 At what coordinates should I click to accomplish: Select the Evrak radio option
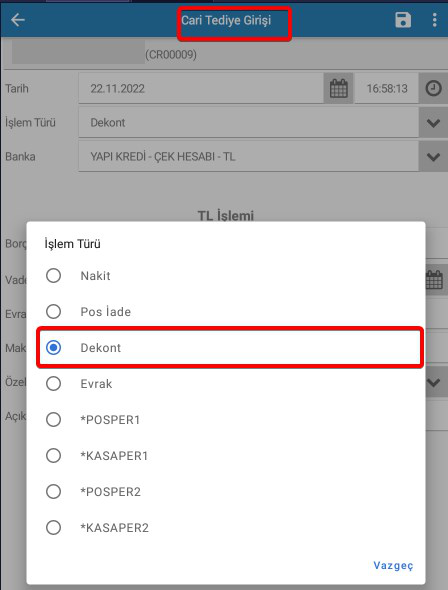[53, 384]
